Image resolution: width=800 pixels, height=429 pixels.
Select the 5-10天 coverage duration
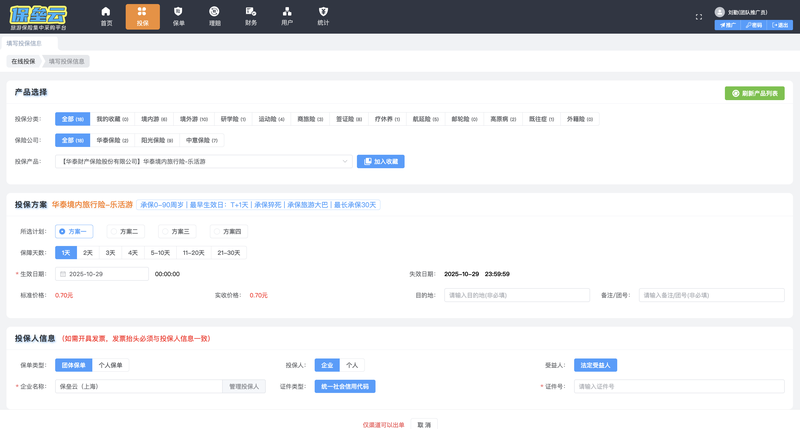click(160, 253)
